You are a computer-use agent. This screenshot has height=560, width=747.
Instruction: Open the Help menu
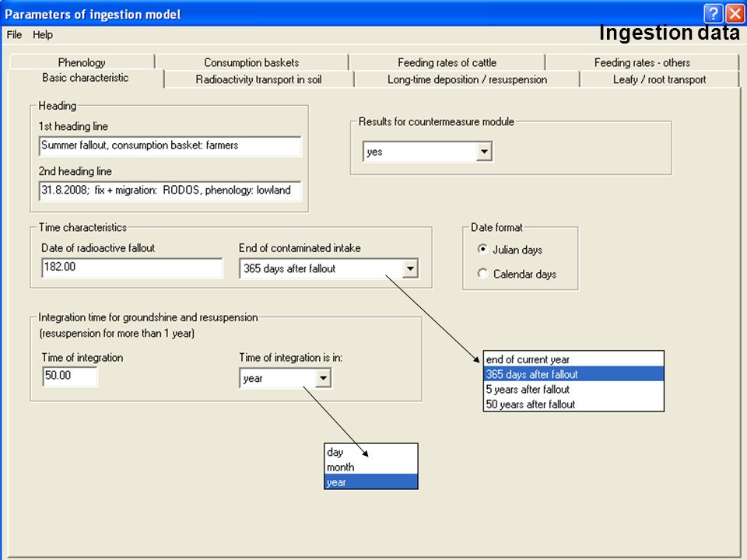point(42,35)
